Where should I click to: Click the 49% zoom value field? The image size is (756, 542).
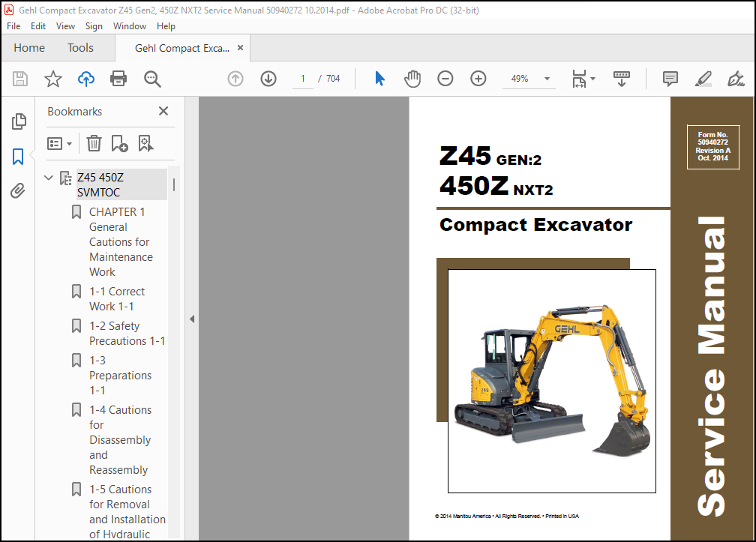tap(520, 79)
